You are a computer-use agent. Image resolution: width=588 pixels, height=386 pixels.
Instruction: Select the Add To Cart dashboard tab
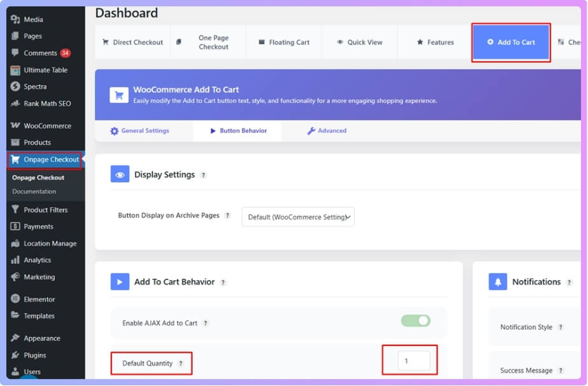510,43
